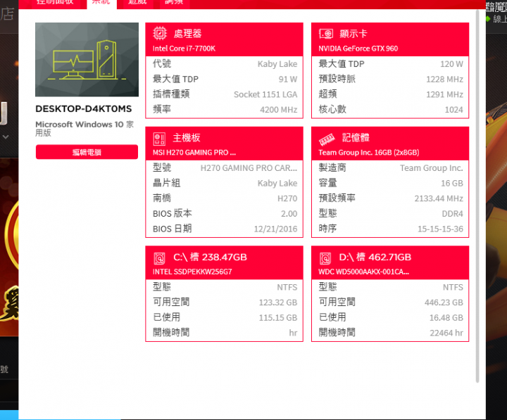The width and height of the screenshot is (507, 420).
Task: Click the 120 W GPU TDP value
Action: 451,64
